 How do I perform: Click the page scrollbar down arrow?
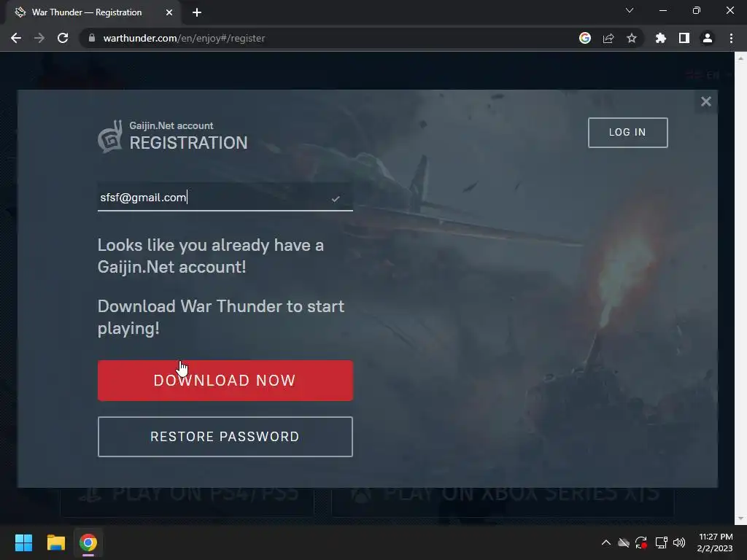(740, 518)
